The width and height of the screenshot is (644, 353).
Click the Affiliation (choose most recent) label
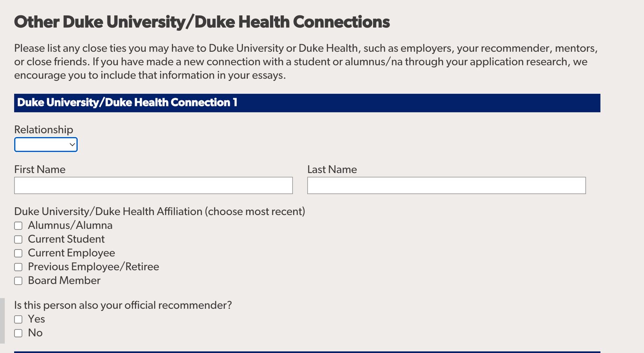(x=159, y=212)
